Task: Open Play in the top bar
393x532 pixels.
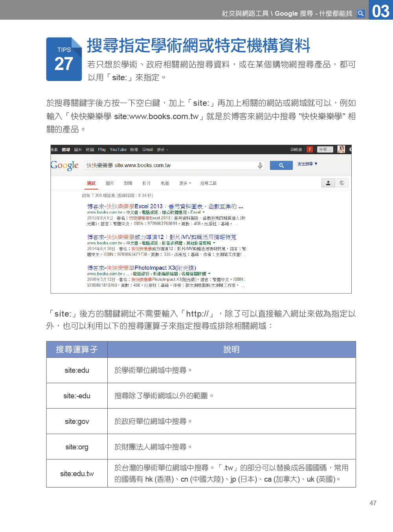Action: click(102, 150)
